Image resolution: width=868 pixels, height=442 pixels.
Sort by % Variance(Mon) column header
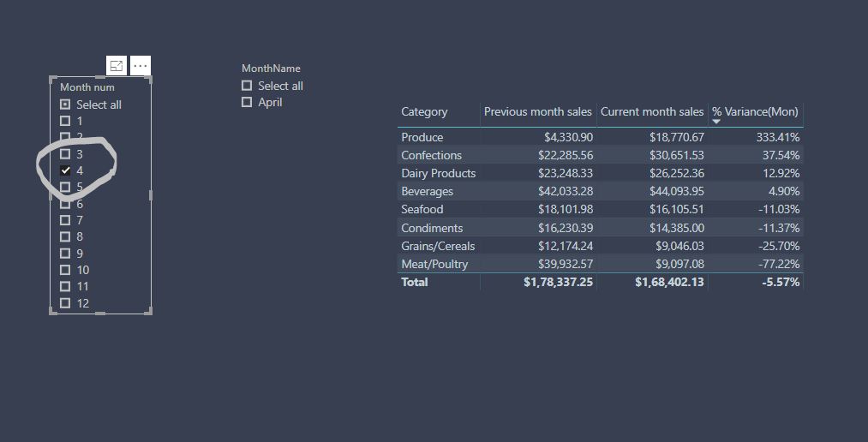coord(755,111)
